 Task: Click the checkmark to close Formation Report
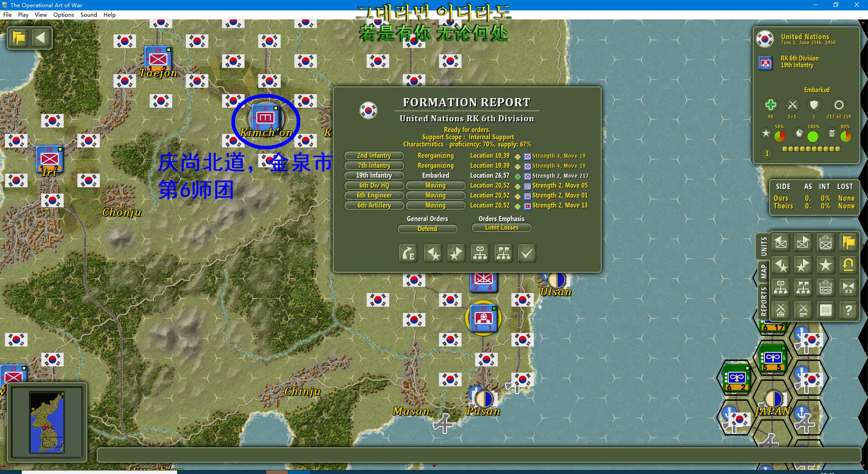click(527, 253)
